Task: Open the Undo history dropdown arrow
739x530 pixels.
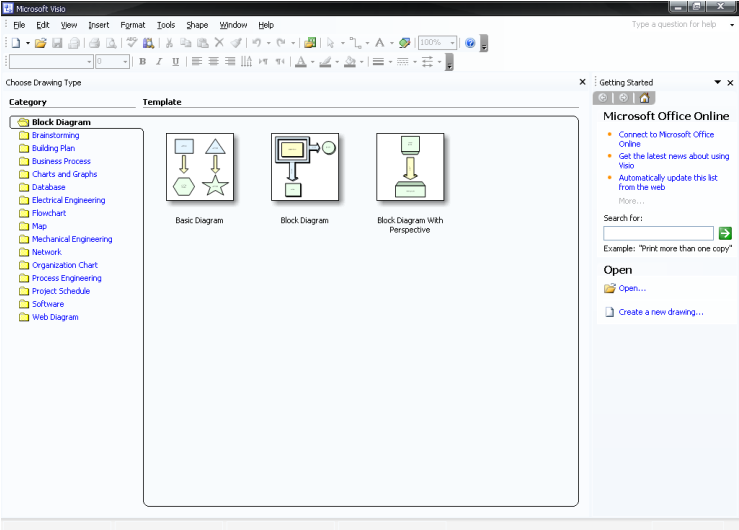Action: tap(269, 43)
